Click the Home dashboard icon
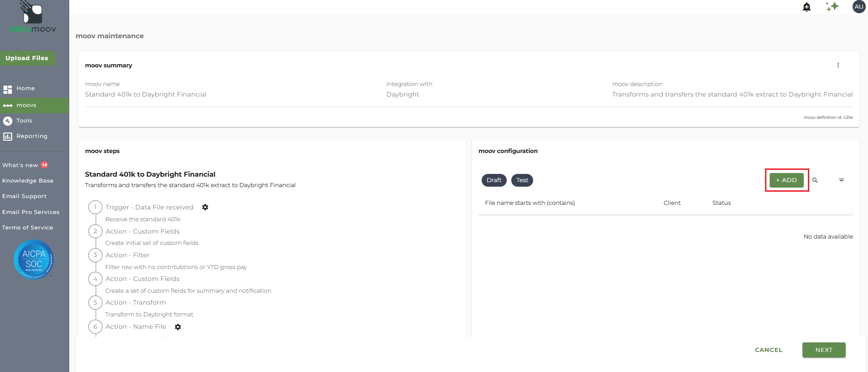Image resolution: width=868 pixels, height=372 pixels. pos(8,89)
